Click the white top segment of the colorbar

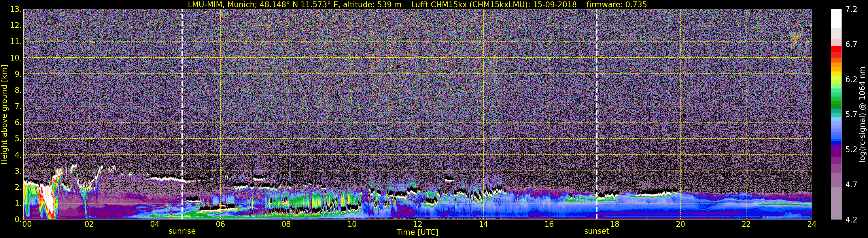pos(836,18)
